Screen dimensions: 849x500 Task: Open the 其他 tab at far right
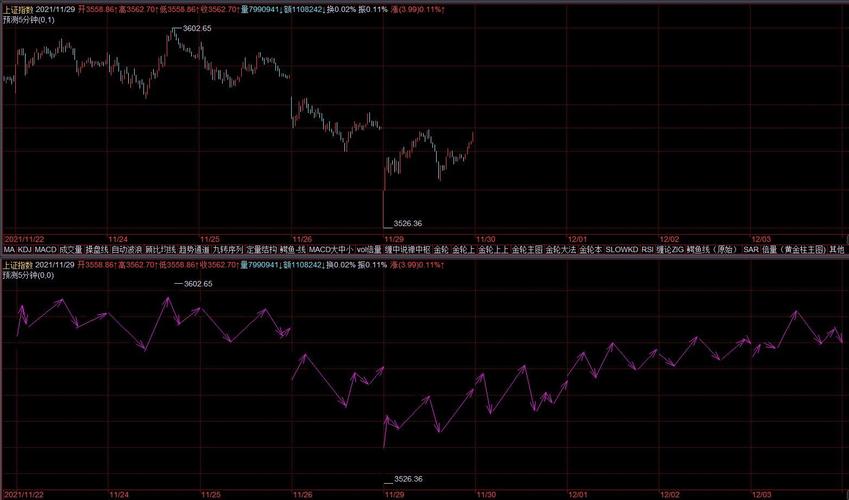(838, 249)
